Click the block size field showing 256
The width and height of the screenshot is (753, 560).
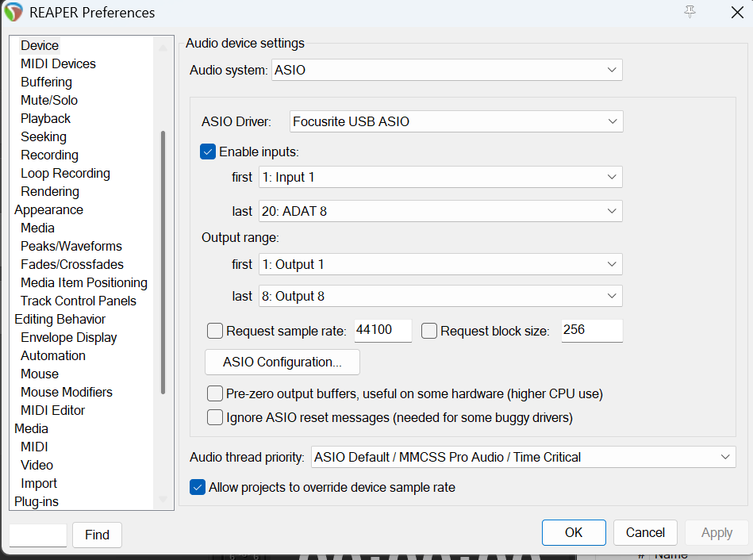tap(592, 331)
